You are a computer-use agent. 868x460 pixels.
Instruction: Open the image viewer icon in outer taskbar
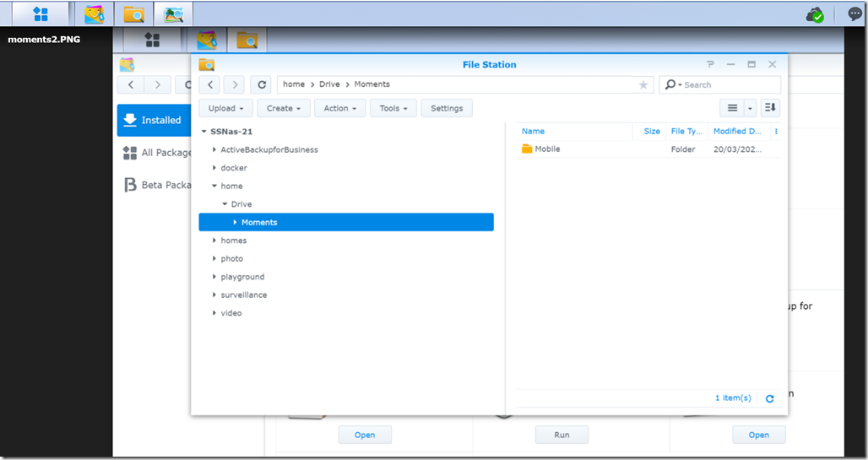[173, 14]
